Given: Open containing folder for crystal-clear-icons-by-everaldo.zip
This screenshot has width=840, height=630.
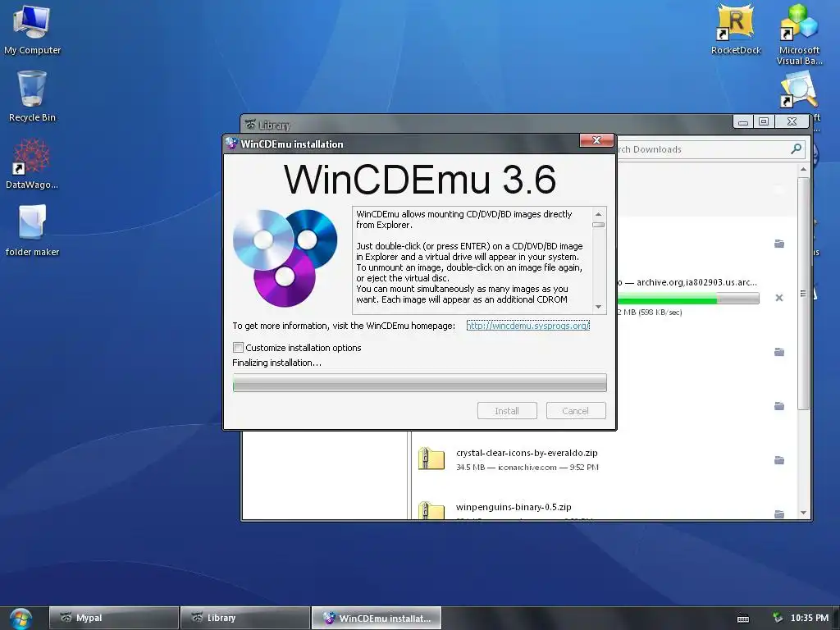Looking at the screenshot, I should [779, 460].
